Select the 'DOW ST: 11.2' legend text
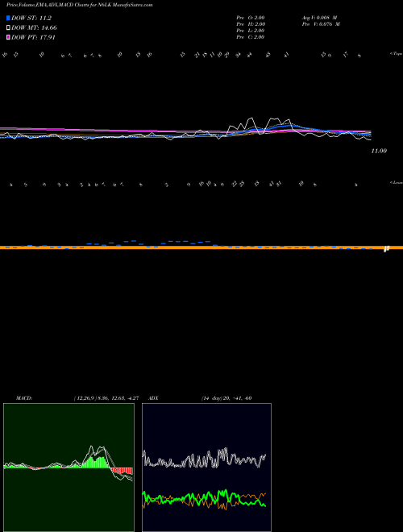Screen dimensions: 403x532 (x=31, y=19)
